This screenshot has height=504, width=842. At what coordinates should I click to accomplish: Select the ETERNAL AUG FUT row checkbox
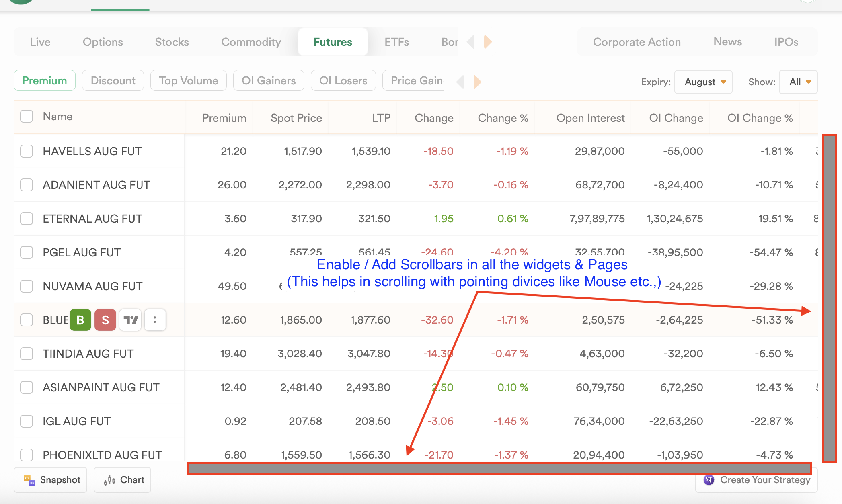pos(27,219)
